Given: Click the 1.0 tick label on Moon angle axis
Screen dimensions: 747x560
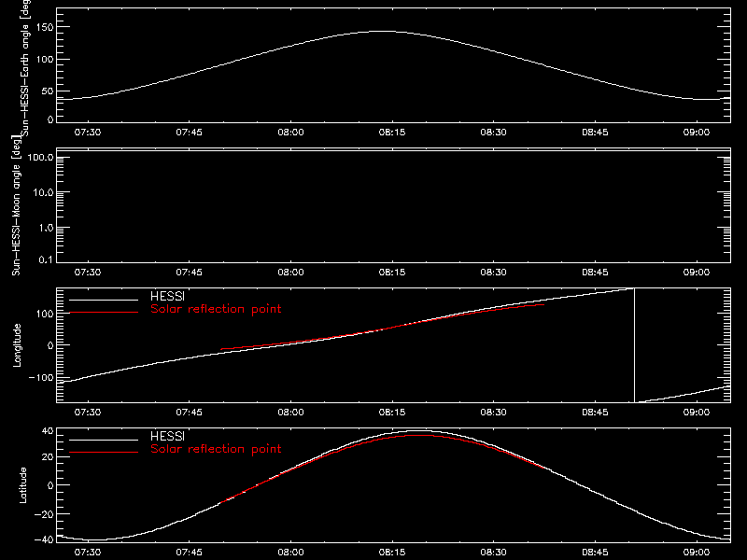Looking at the screenshot, I should [46, 228].
